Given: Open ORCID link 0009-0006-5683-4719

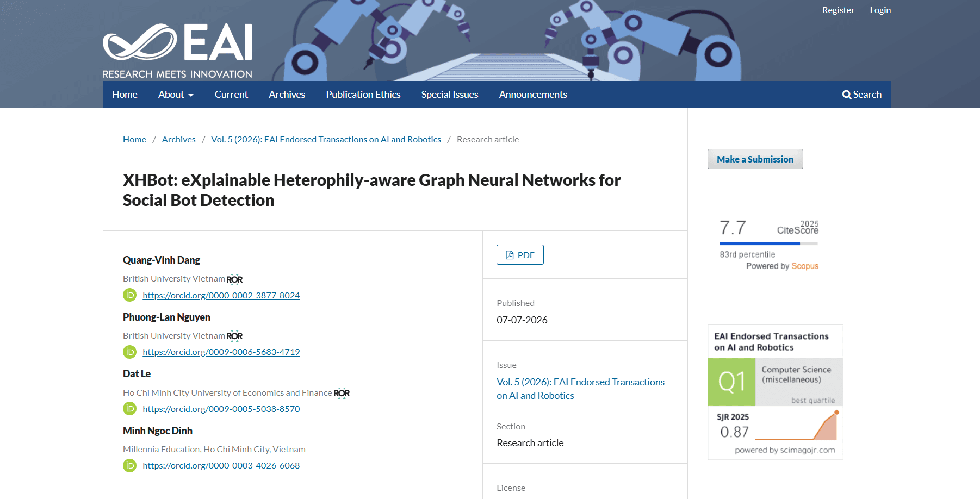Looking at the screenshot, I should (x=221, y=352).
